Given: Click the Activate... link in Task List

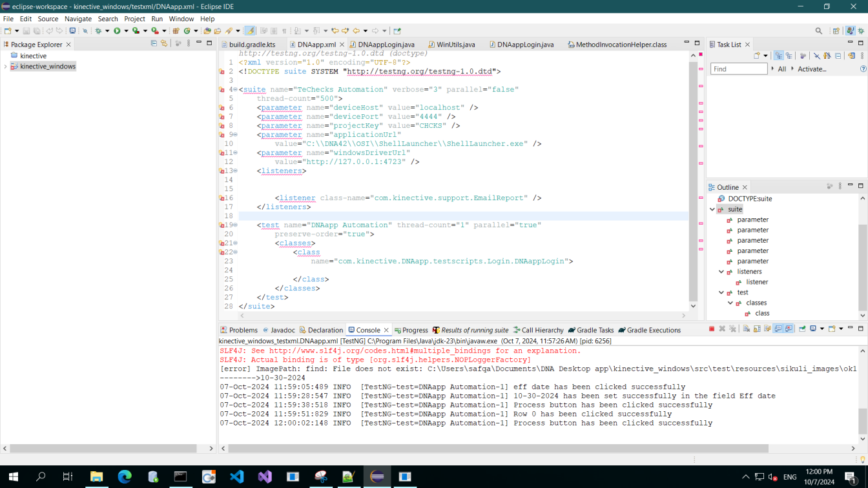Looking at the screenshot, I should point(811,69).
